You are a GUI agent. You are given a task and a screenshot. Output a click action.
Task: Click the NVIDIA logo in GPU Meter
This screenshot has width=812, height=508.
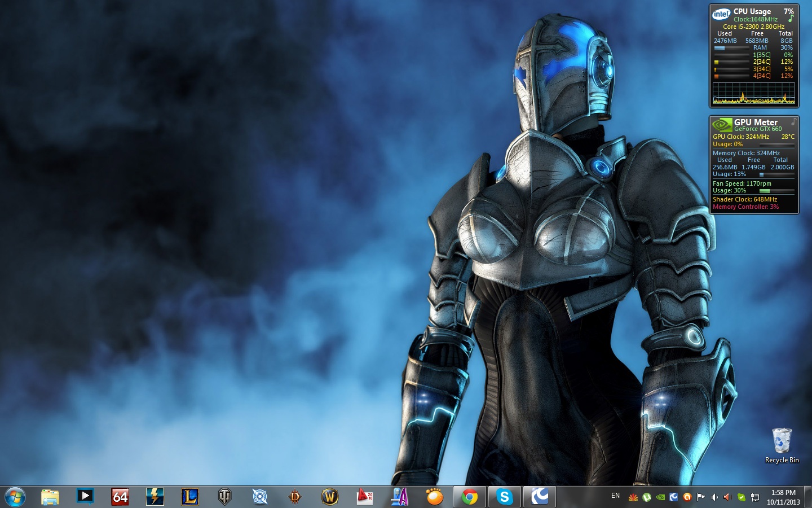point(722,124)
